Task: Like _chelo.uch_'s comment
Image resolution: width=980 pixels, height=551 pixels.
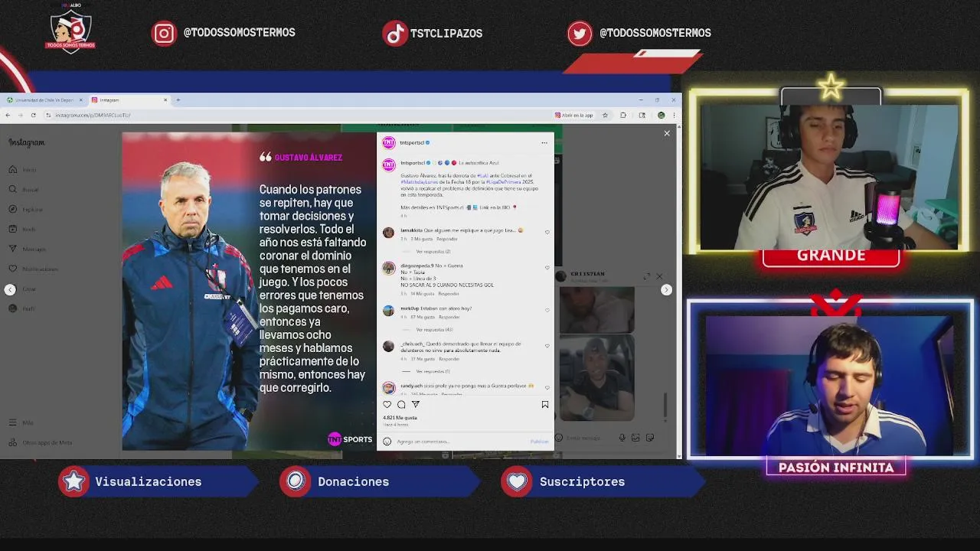Action: (547, 346)
